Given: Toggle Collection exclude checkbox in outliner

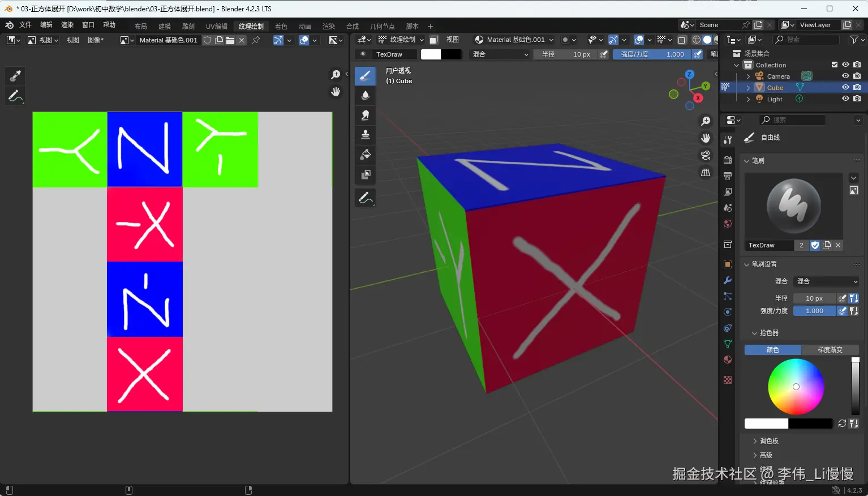Looking at the screenshot, I should click(834, 65).
